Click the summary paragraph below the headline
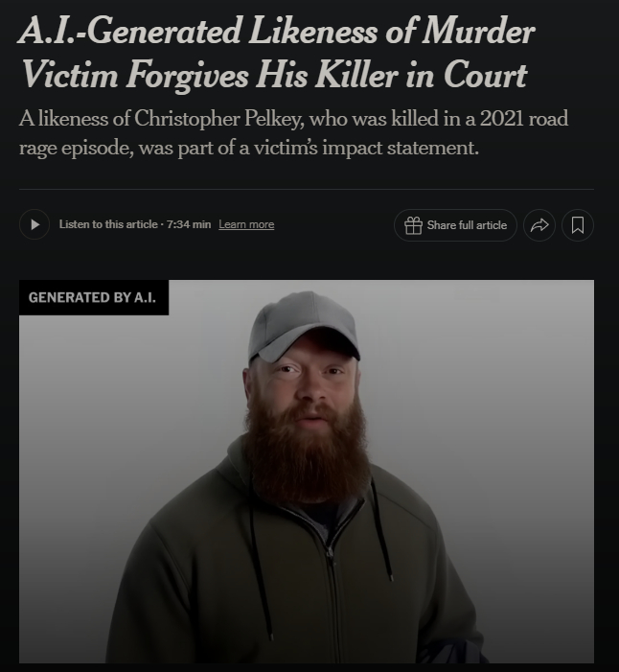 click(293, 133)
